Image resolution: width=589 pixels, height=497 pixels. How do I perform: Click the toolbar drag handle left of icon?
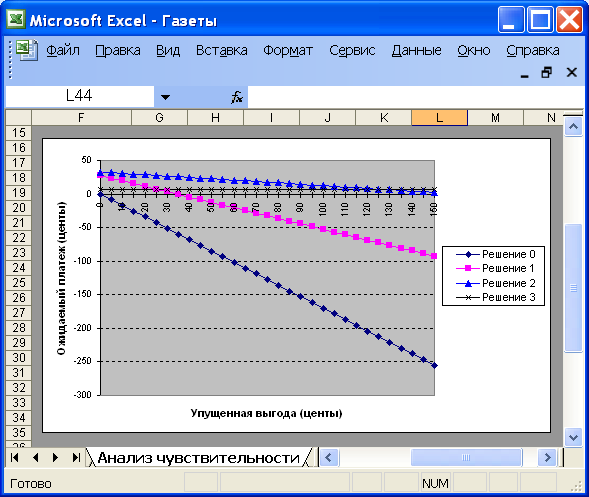[x=11, y=59]
